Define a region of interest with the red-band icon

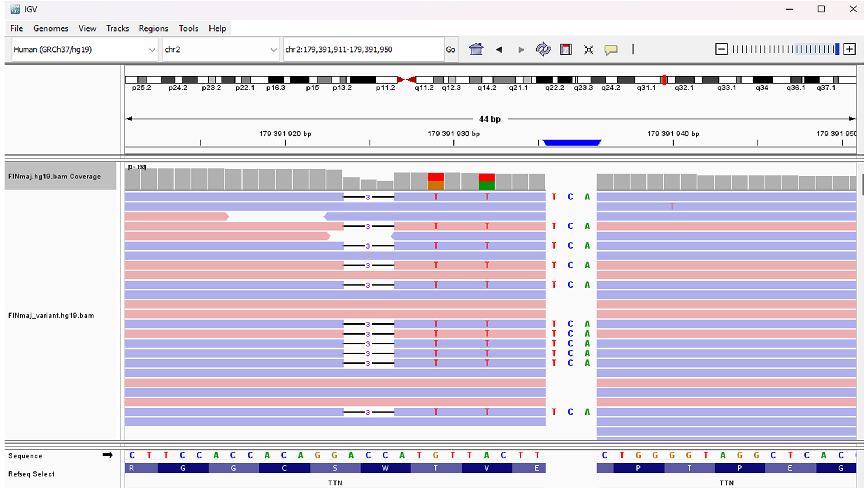tap(566, 49)
